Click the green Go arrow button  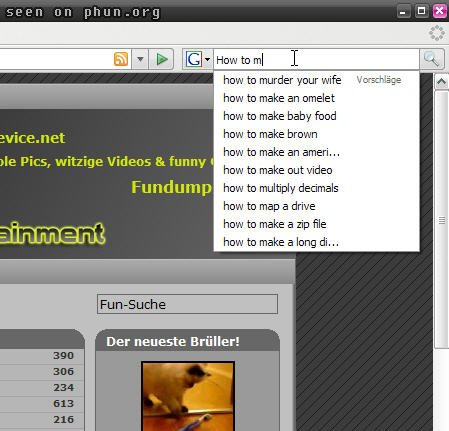(162, 59)
